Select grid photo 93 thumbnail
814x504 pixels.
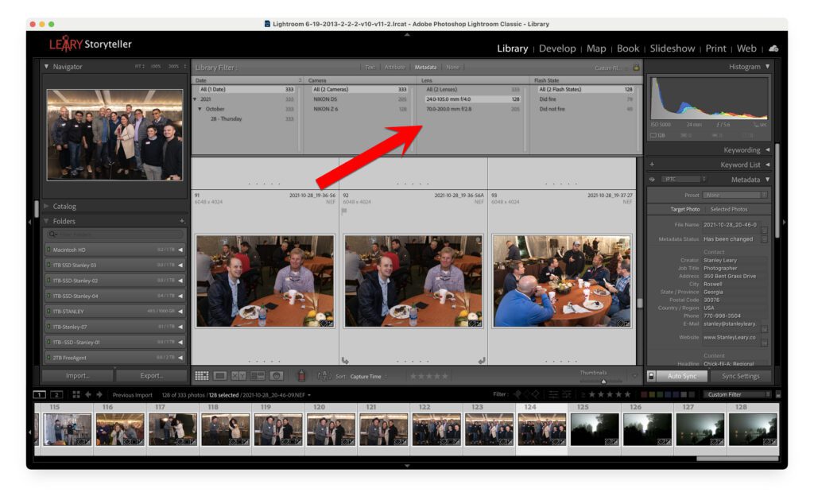[562, 281]
